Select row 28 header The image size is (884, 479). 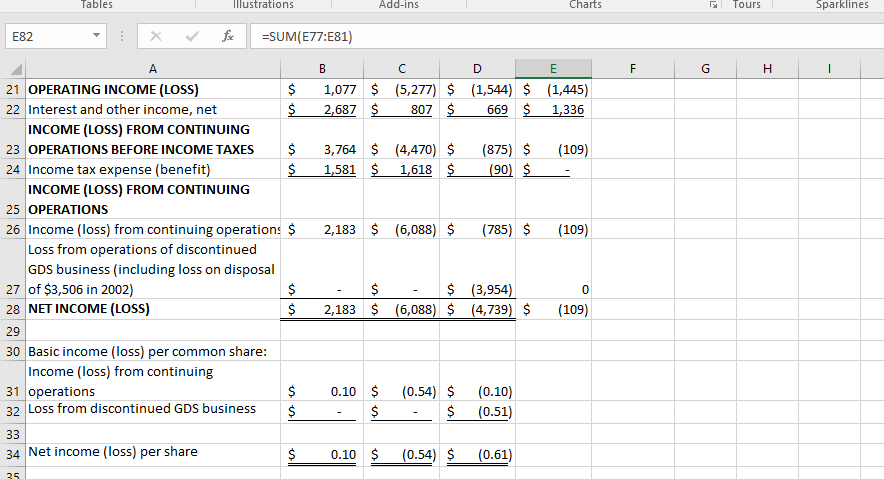(x=13, y=309)
